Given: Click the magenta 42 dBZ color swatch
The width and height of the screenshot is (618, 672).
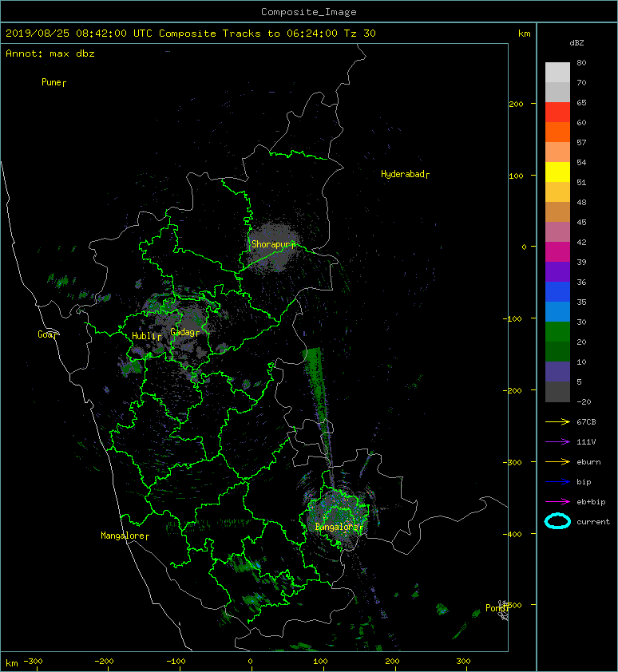Looking at the screenshot, I should [x=557, y=251].
